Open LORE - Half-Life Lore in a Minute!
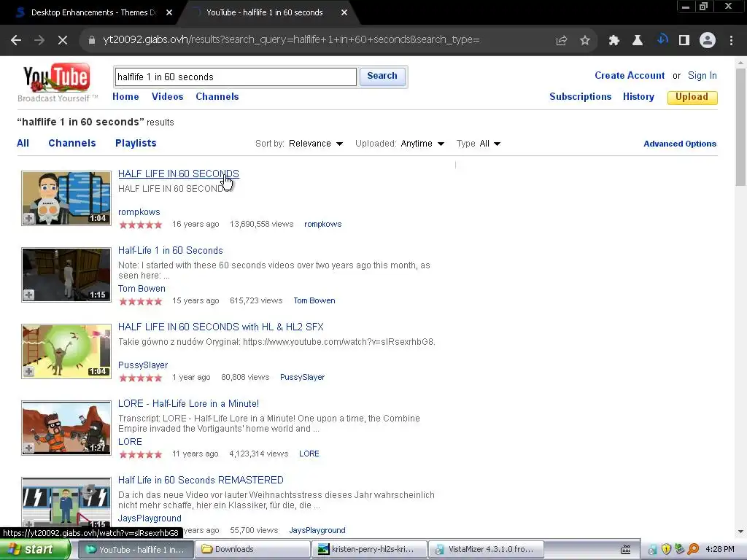Image resolution: width=747 pixels, height=560 pixels. pos(189,404)
